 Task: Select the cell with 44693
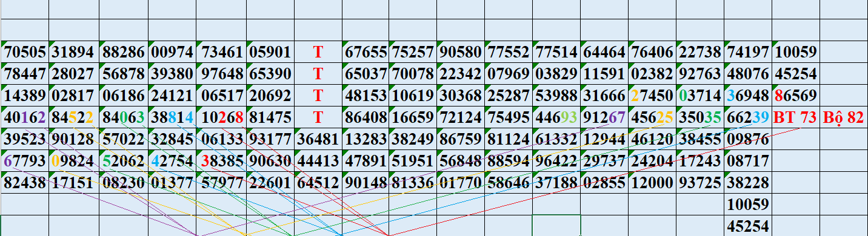tap(556, 117)
